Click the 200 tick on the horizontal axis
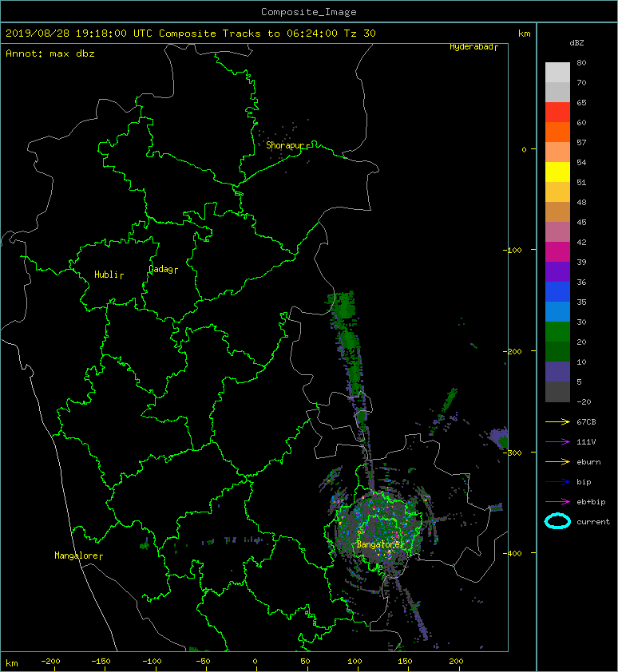Viewport: 618px width, 672px height. pos(456,662)
